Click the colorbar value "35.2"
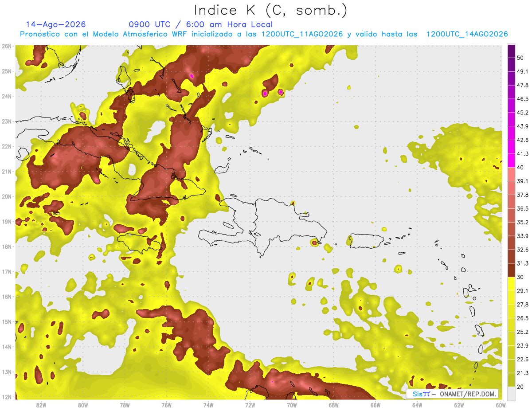The image size is (532, 411). pyautogui.click(x=523, y=223)
